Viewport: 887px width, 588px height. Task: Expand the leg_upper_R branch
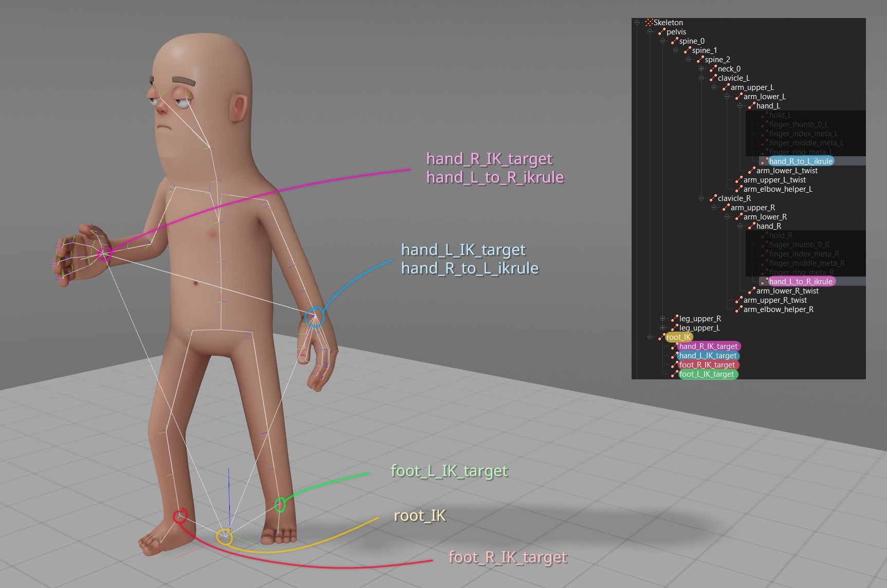[662, 319]
